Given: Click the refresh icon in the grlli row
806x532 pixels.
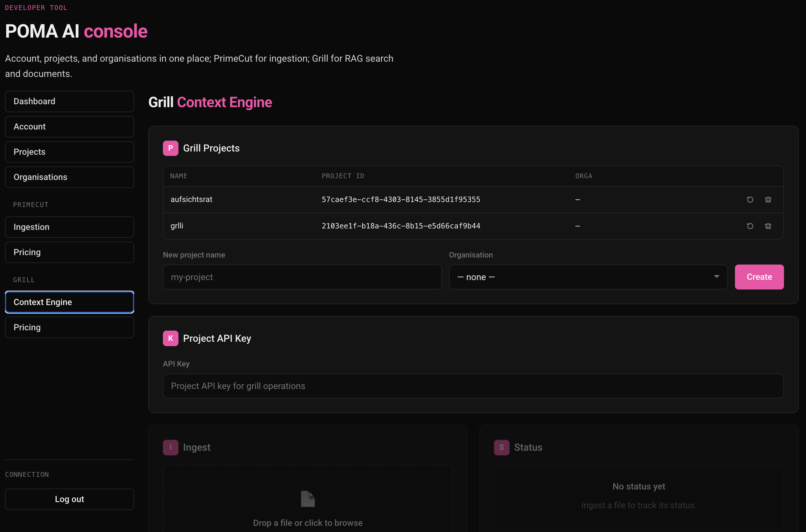Looking at the screenshot, I should coord(750,226).
